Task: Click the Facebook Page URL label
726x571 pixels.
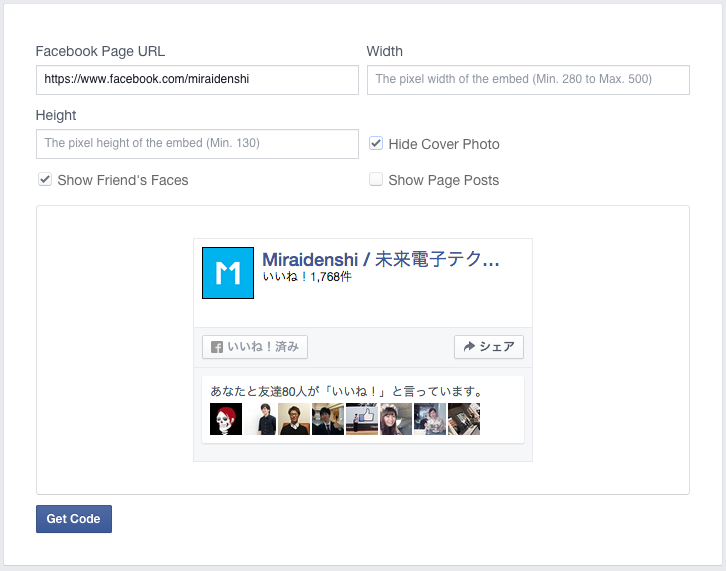Action: click(x=100, y=51)
